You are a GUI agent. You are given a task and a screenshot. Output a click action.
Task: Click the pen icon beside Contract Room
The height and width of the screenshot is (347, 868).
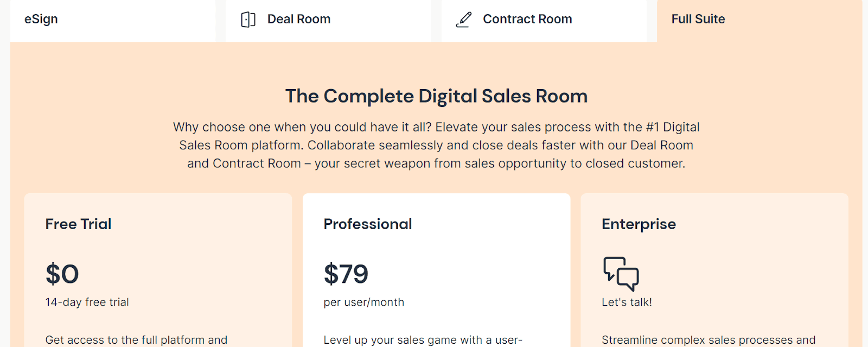[x=464, y=20]
